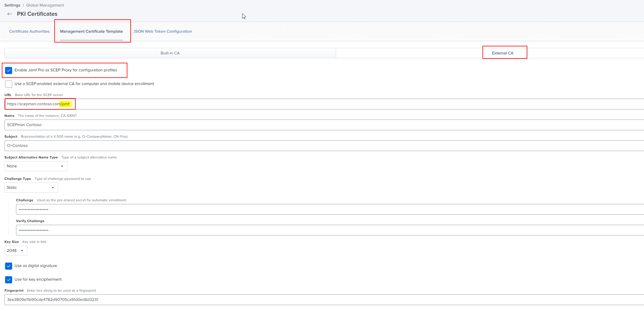This screenshot has height=311, width=644.
Task: Open the Key Size dropdown showing 2048
Action: point(16,251)
